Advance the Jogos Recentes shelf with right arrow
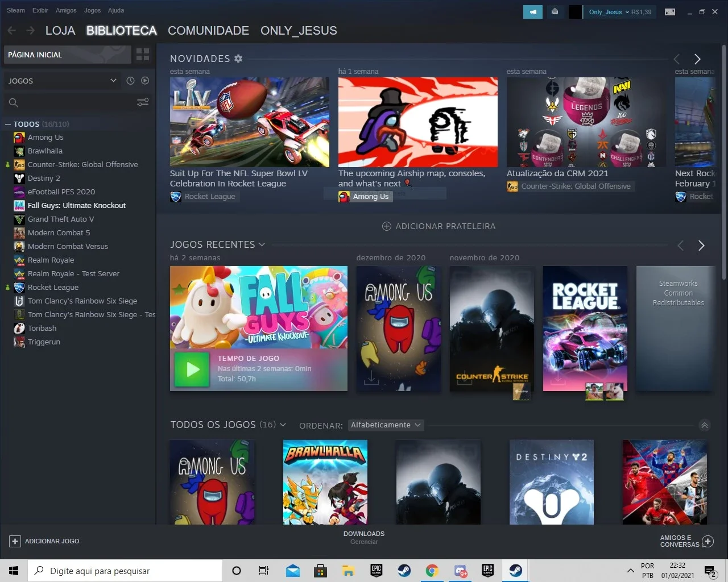 701,246
